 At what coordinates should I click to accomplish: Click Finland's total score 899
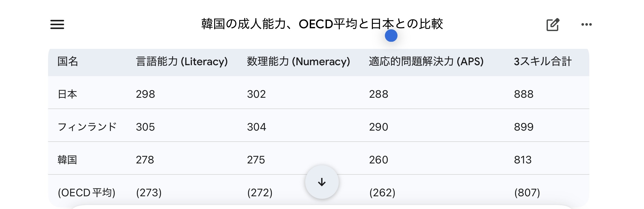coord(523,127)
